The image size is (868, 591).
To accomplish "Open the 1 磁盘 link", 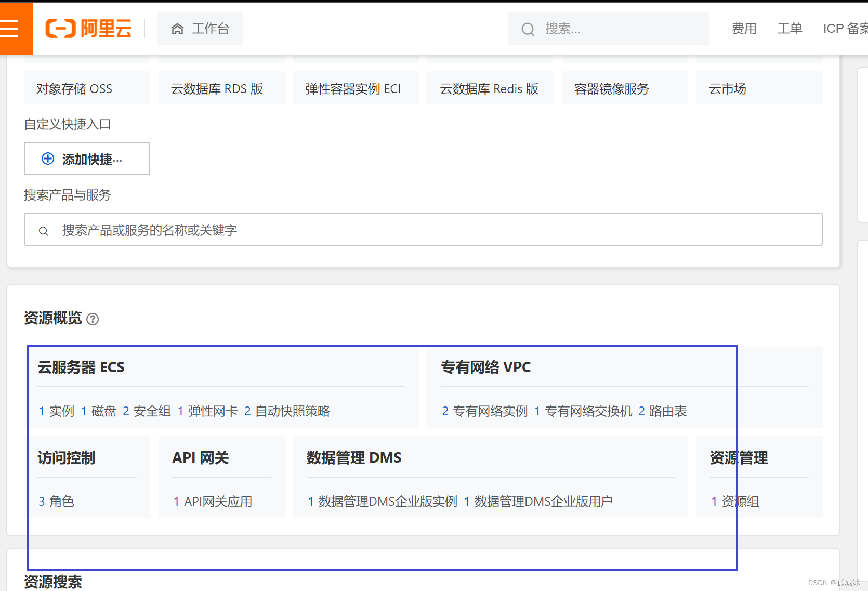I will pyautogui.click(x=99, y=411).
